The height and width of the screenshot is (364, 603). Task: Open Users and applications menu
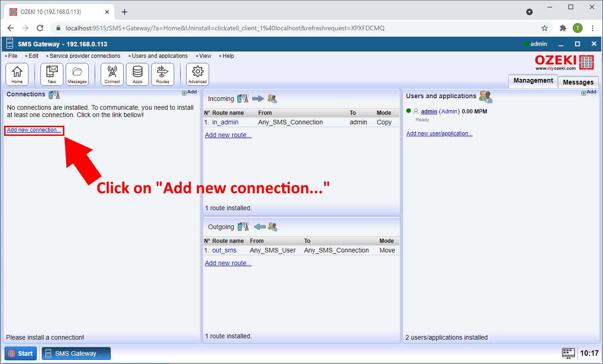click(159, 56)
